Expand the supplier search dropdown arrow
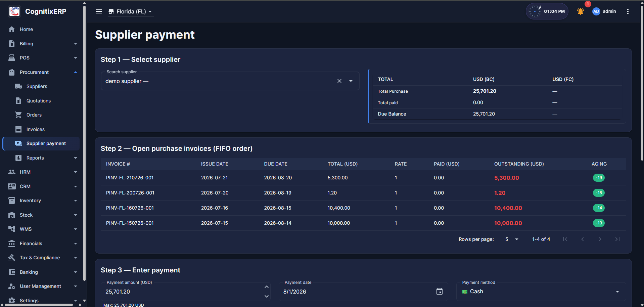The height and width of the screenshot is (307, 644). (x=351, y=81)
